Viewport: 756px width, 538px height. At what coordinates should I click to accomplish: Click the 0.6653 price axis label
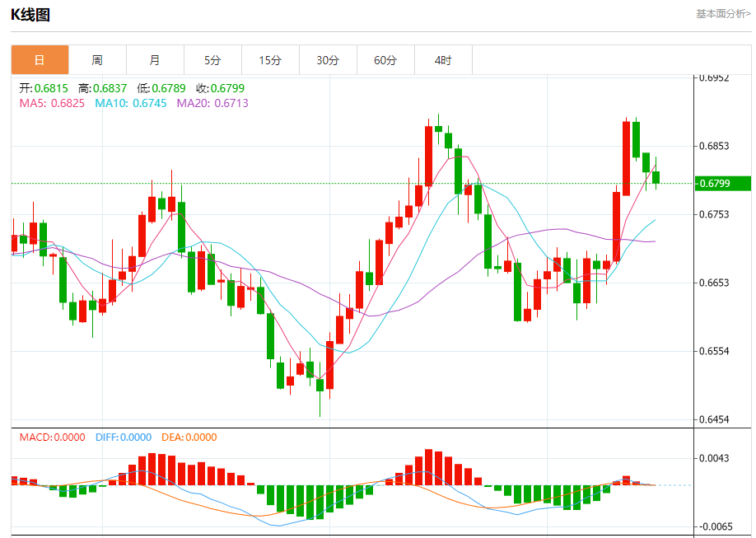pyautogui.click(x=715, y=283)
